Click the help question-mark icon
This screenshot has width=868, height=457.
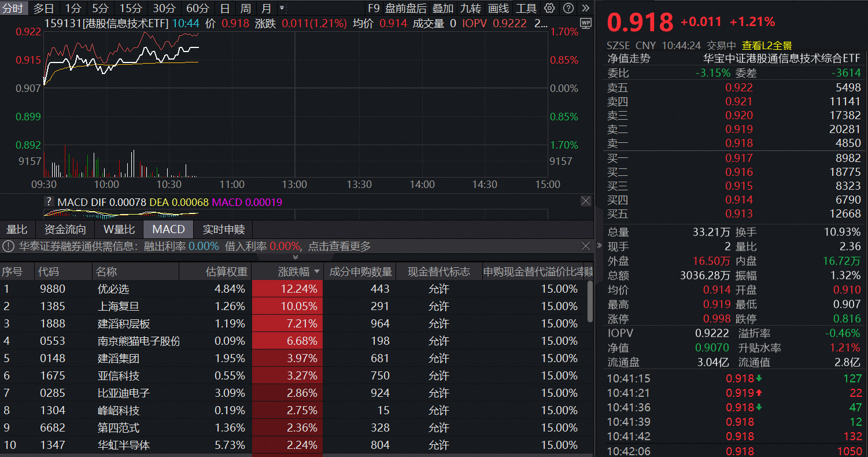click(568, 8)
